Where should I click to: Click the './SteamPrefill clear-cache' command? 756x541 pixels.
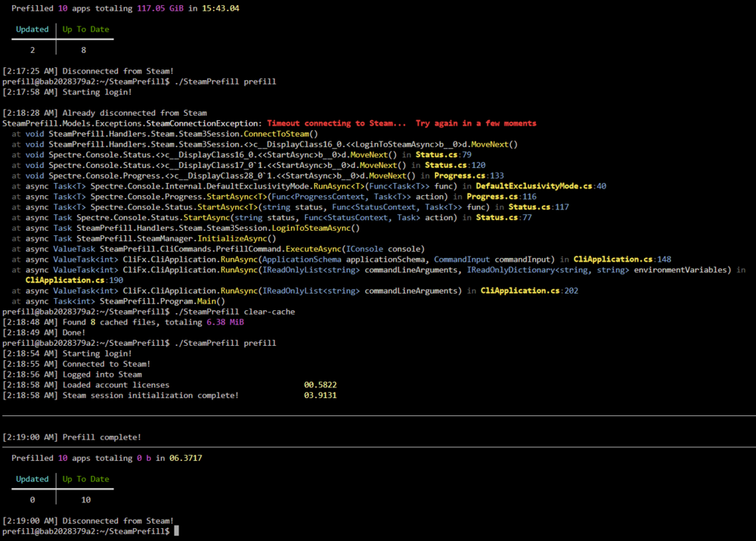(234, 312)
